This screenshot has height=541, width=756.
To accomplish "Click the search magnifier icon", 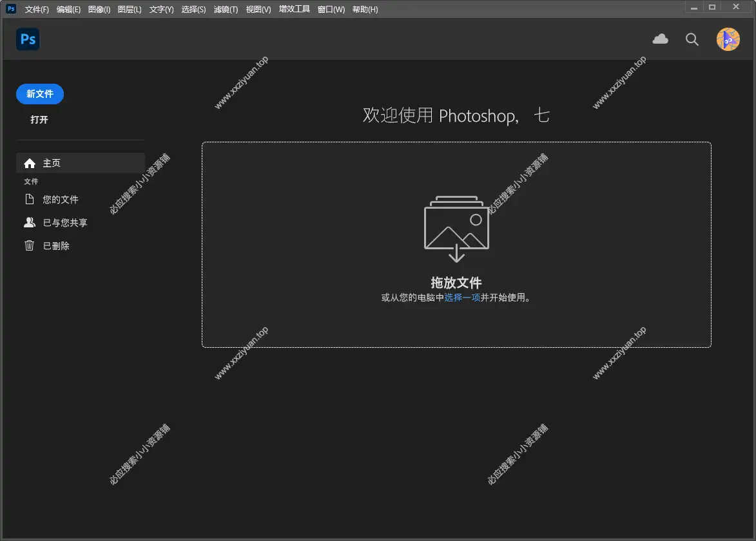I will [x=692, y=39].
